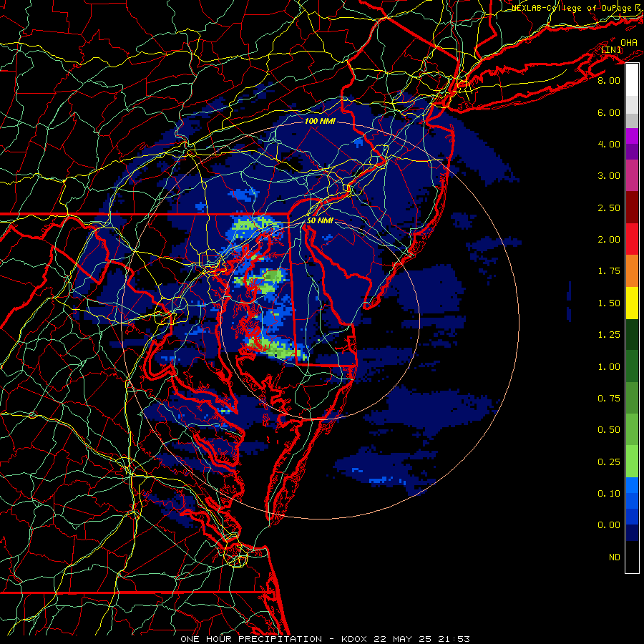Click the 0.25 legend value label
Screen dimensions: 644x644
click(609, 462)
